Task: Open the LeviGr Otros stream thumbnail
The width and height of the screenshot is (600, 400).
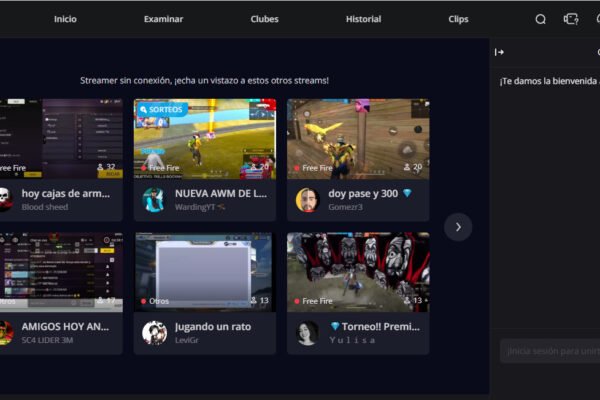Action: coord(205,272)
